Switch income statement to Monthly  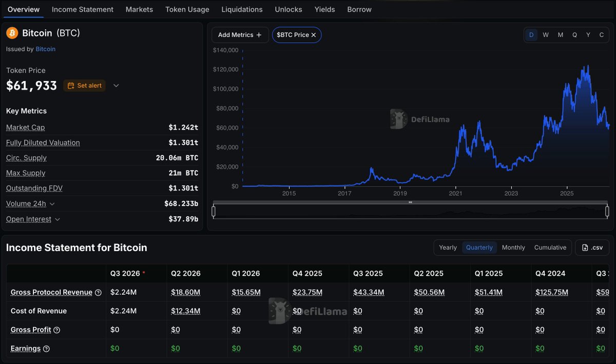tap(513, 247)
